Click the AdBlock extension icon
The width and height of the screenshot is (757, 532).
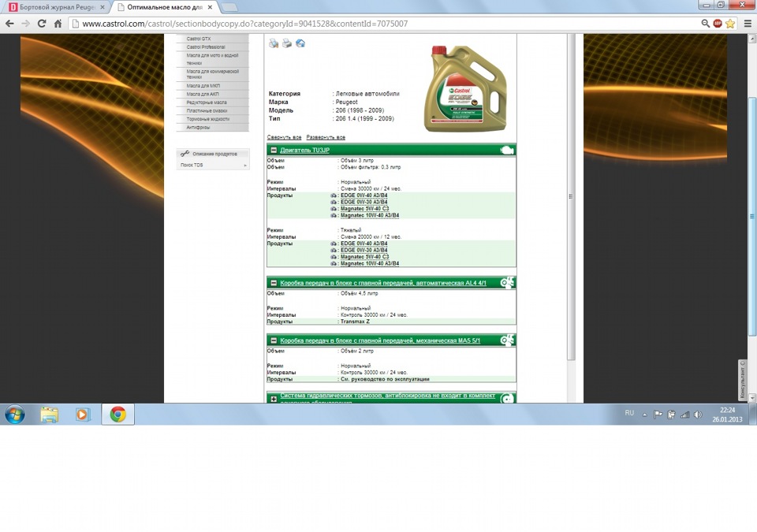click(x=718, y=23)
